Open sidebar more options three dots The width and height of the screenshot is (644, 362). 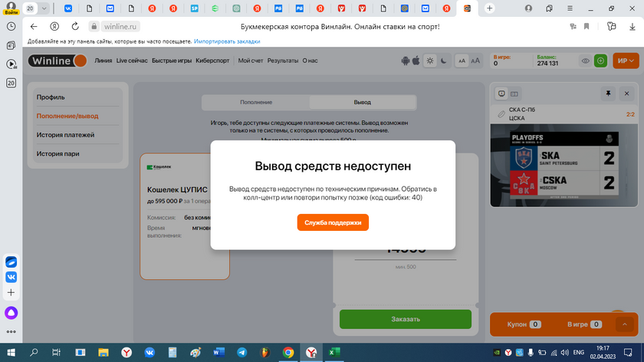tap(11, 331)
